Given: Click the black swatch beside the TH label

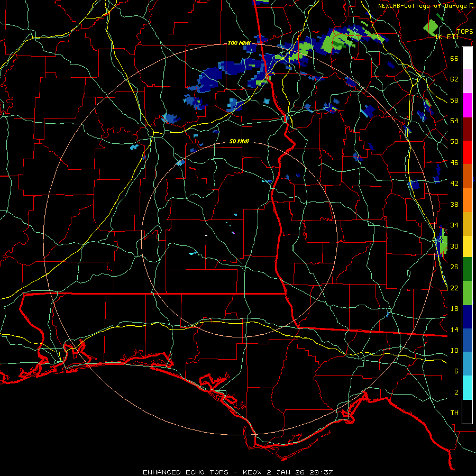Looking at the screenshot, I should pyautogui.click(x=467, y=411).
